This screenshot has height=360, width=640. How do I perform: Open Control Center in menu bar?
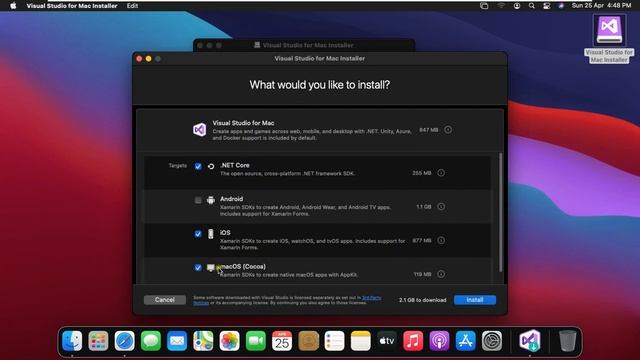pyautogui.click(x=547, y=6)
